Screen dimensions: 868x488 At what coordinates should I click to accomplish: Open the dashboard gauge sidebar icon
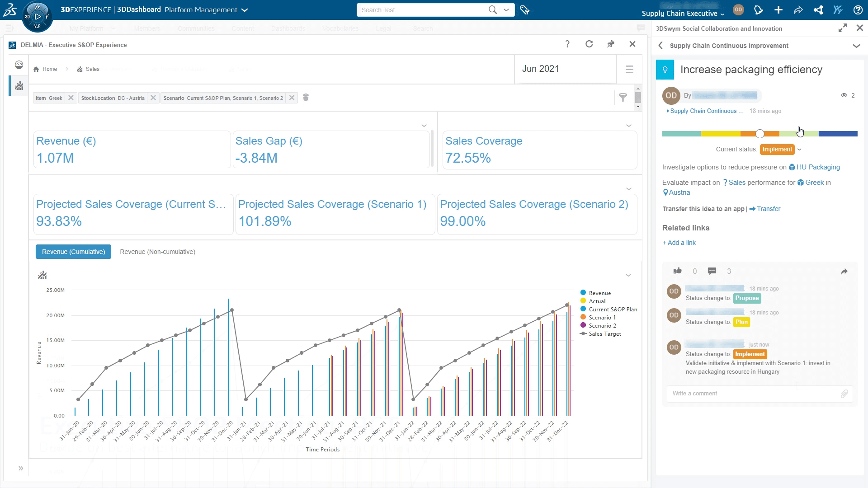coord(19,65)
